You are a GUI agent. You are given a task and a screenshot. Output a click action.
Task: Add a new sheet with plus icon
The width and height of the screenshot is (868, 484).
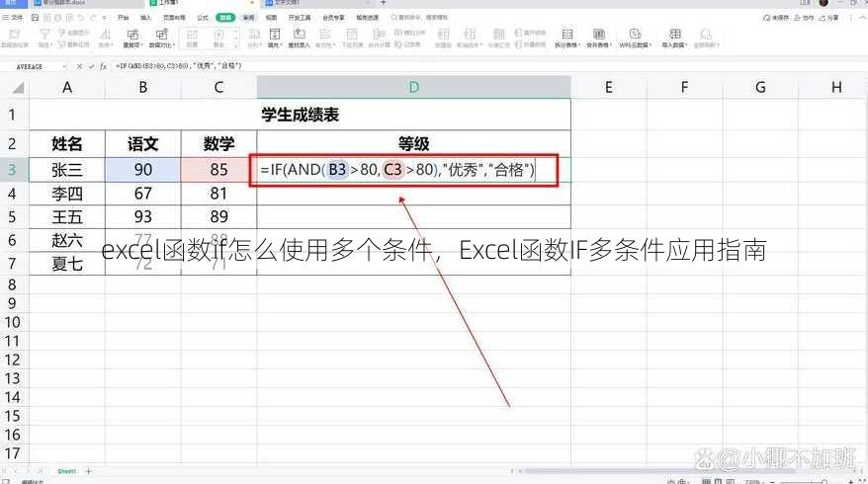coord(89,471)
